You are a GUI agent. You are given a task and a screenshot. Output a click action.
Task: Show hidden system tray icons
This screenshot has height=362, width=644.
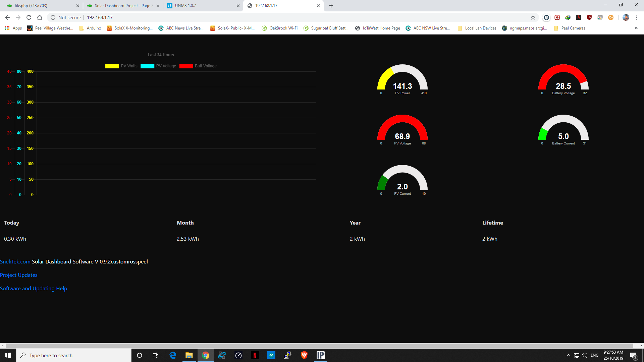point(568,355)
